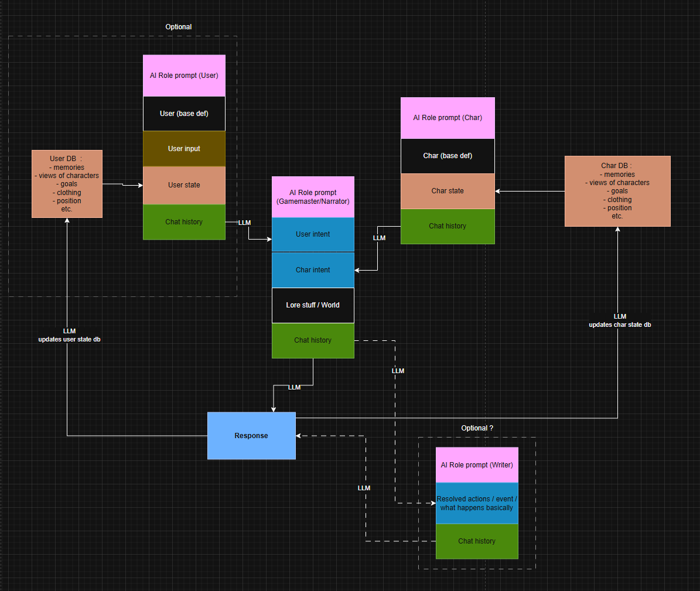Click LLM label on dashed line from Gamemaster Chat history
700x591 pixels.
398,371
